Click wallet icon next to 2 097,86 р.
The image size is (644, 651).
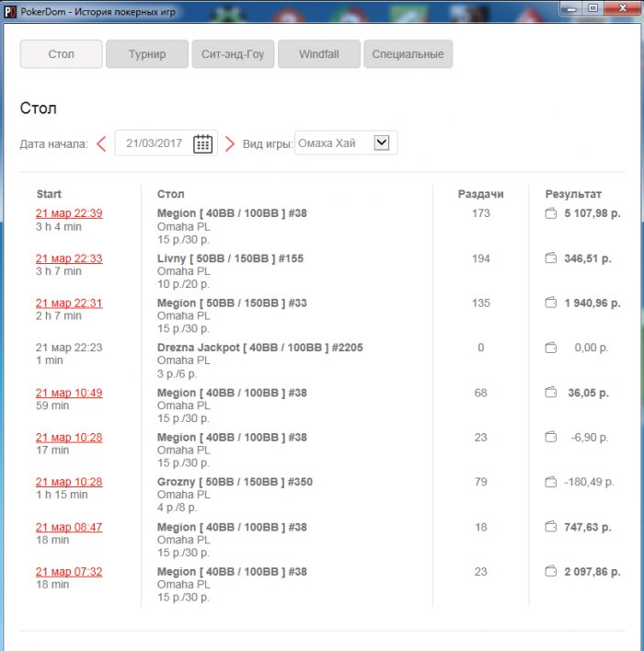coord(550,571)
